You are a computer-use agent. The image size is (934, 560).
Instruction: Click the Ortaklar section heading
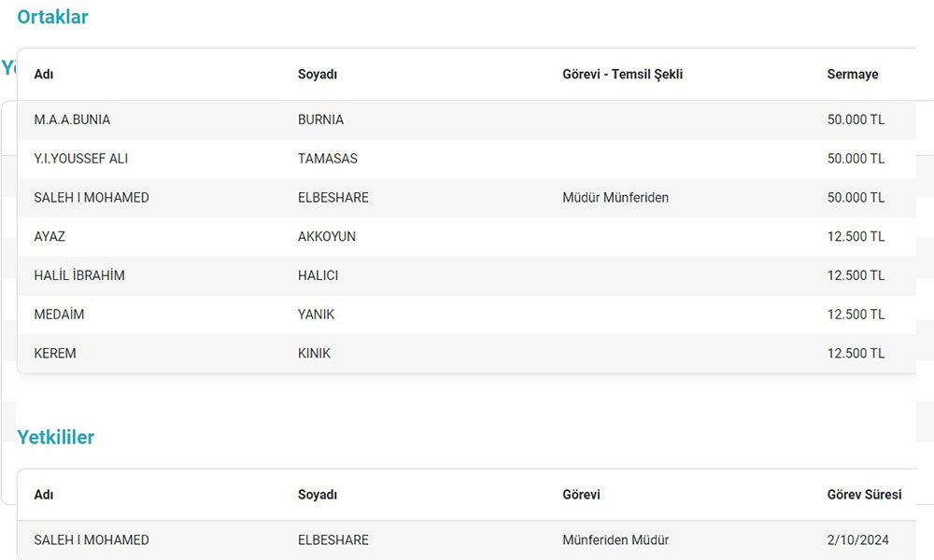52,17
